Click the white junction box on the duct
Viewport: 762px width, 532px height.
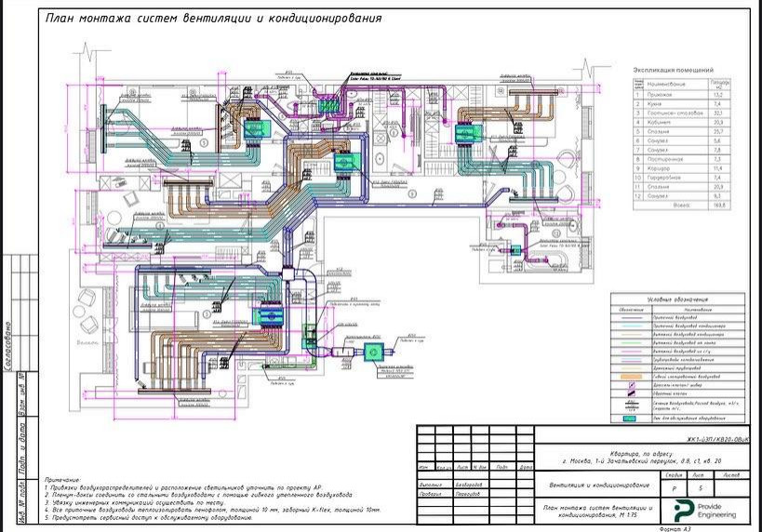pyautogui.click(x=288, y=274)
